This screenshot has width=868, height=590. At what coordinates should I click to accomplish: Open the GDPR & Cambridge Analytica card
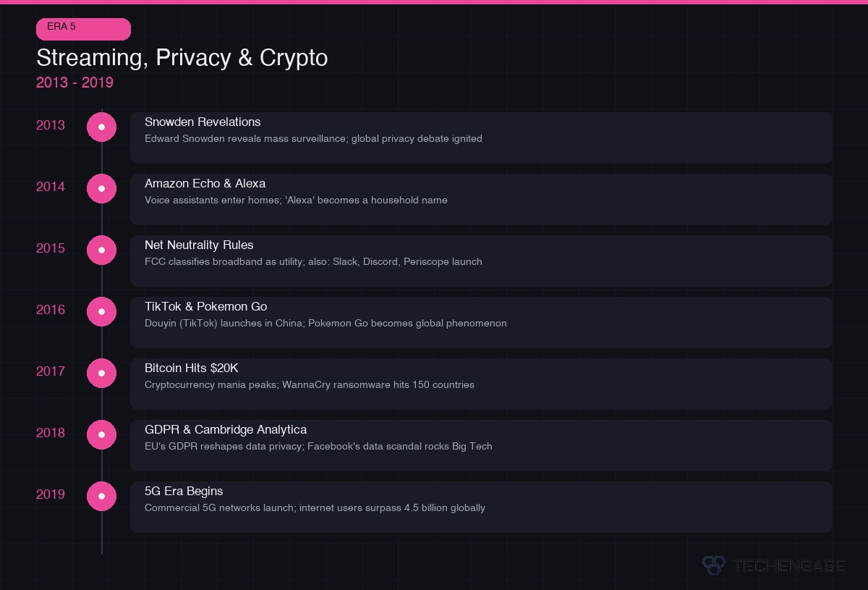tap(481, 445)
